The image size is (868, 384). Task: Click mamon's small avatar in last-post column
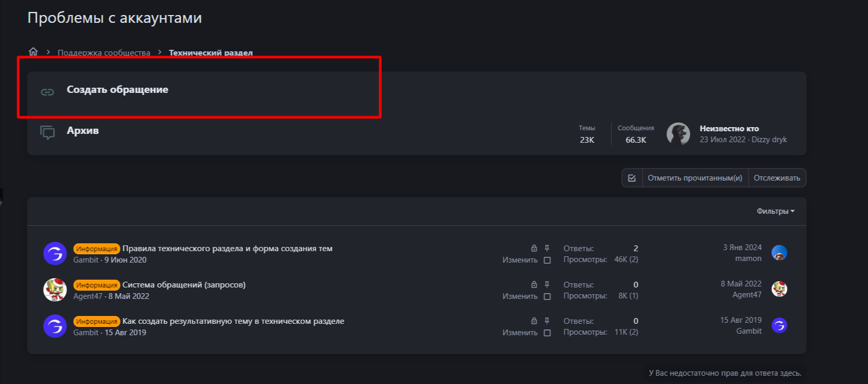(x=779, y=253)
